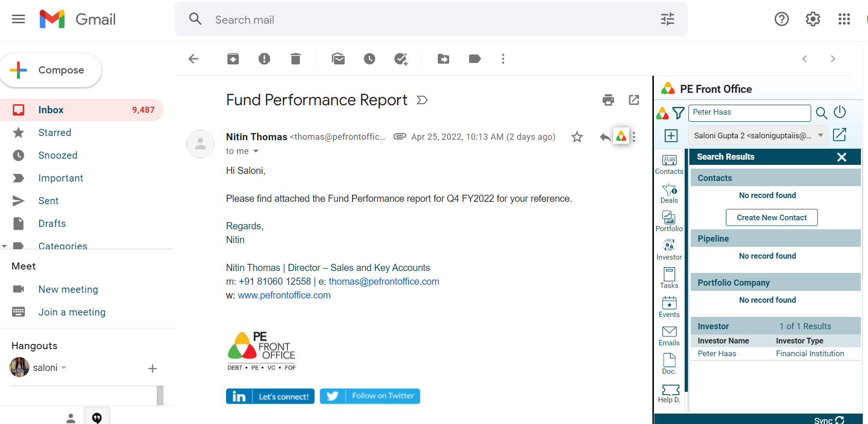This screenshot has width=868, height=424.
Task: Mark the email as unread
Action: pos(338,59)
